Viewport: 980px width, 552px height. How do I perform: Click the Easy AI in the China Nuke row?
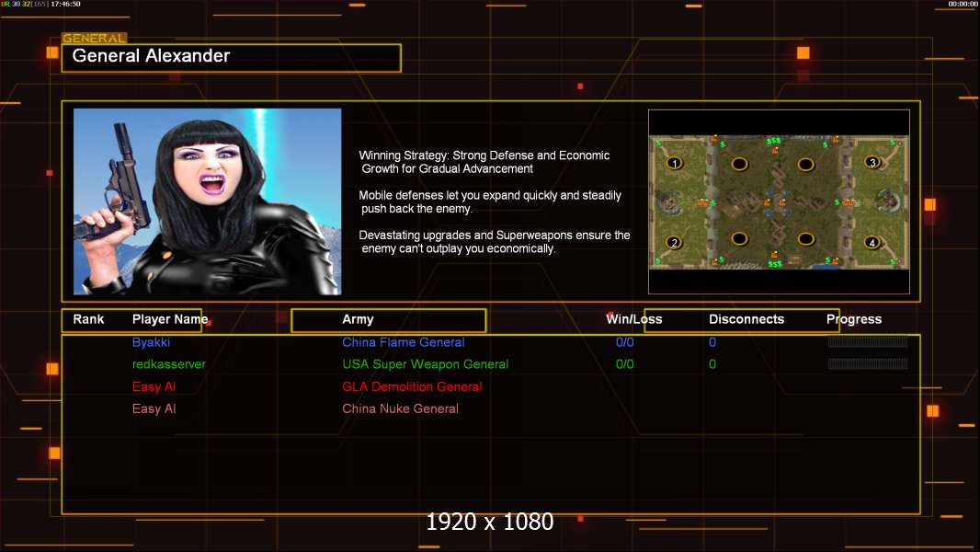click(154, 408)
